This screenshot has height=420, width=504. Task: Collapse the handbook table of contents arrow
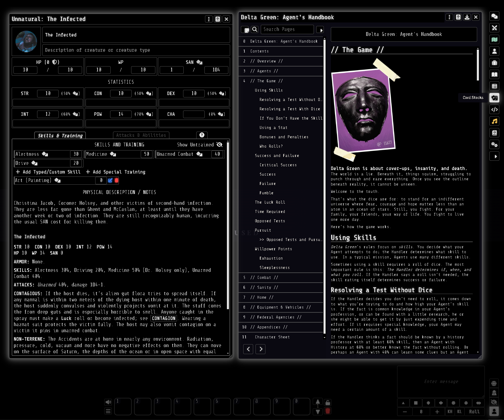pyautogui.click(x=320, y=30)
